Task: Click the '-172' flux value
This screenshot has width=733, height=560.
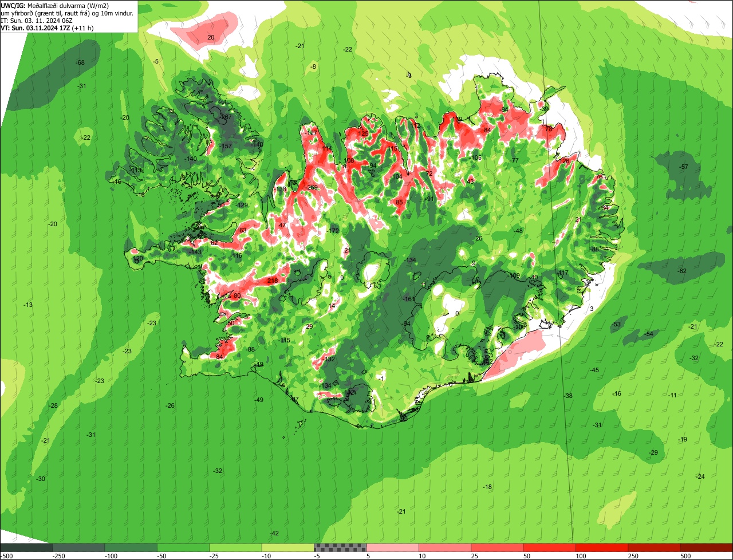Action: (334, 231)
